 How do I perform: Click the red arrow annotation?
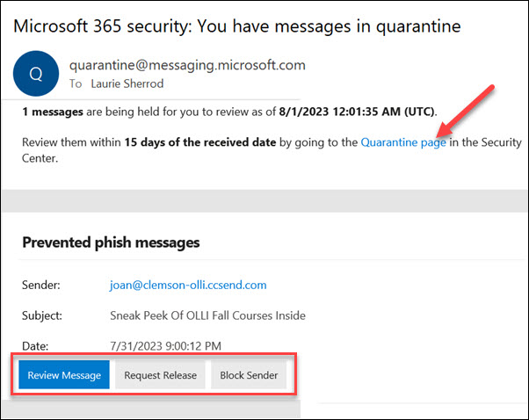pos(466,111)
